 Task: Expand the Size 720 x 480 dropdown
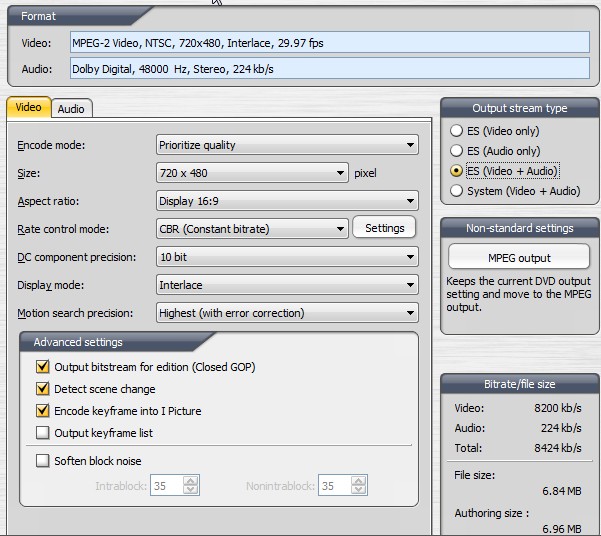tap(252, 173)
